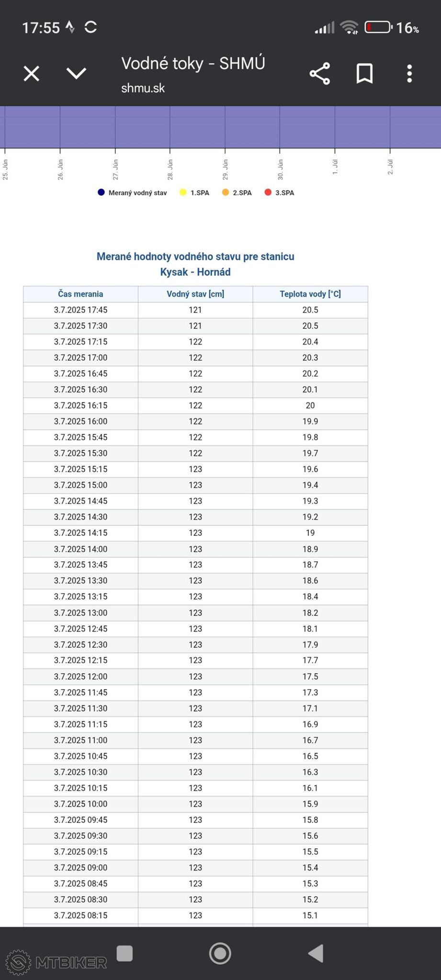Screen dimensions: 441x980
Task: Expand the chevron-down minimize arrow
Action: pos(76,73)
